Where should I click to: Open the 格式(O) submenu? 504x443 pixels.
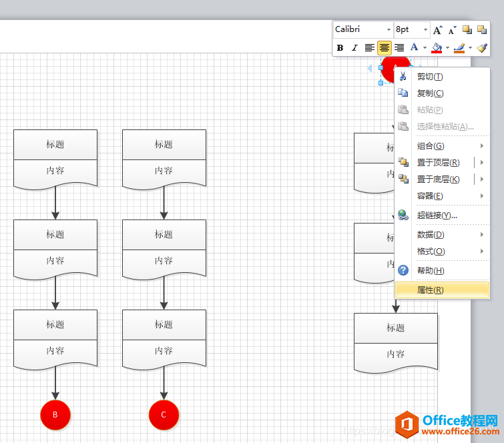click(x=443, y=252)
